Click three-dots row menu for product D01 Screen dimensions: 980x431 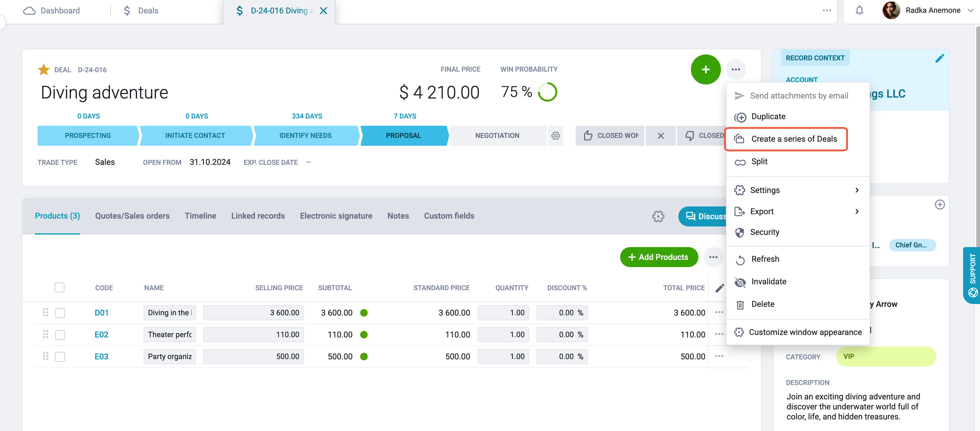point(719,312)
